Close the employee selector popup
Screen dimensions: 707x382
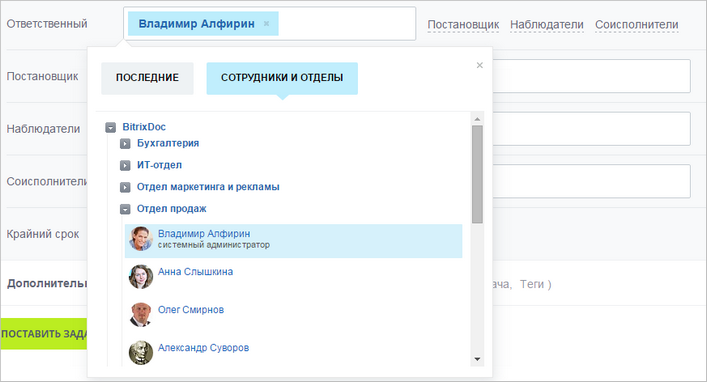coord(479,65)
